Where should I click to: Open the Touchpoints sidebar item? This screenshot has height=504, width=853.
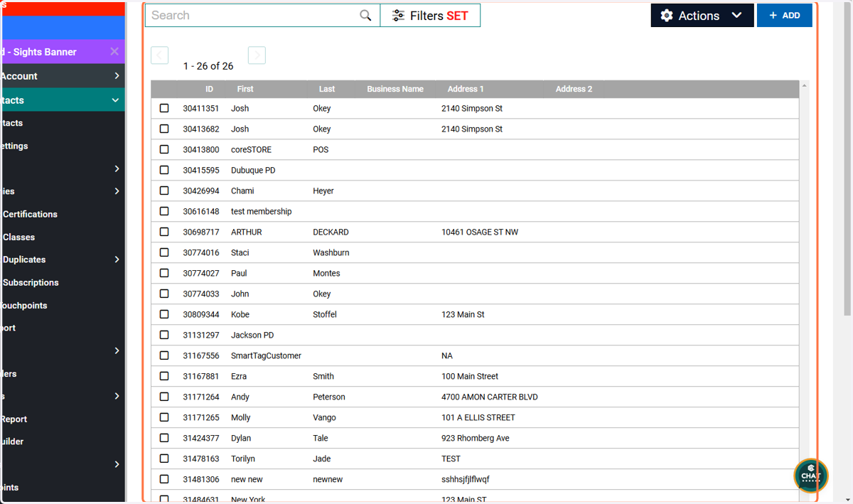[x=23, y=305]
